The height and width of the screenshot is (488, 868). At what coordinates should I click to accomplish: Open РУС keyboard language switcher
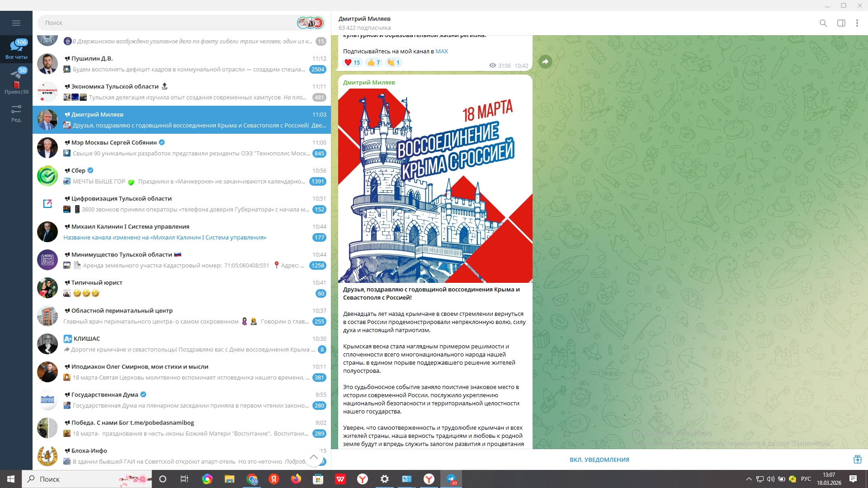pos(806,479)
